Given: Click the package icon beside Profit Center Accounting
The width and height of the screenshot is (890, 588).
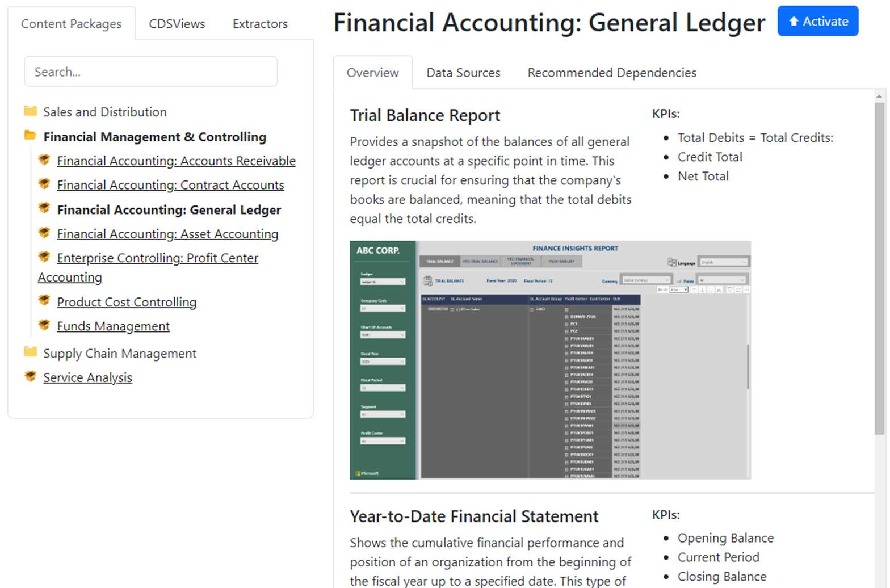Looking at the screenshot, I should tap(44, 257).
